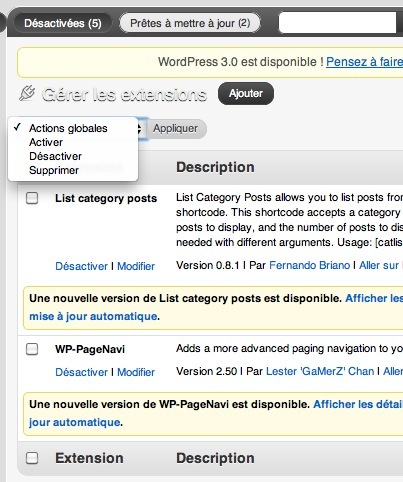Open the Lester 'GaMerZ' Chan author link
This screenshot has width=403, height=482.
click(320, 371)
